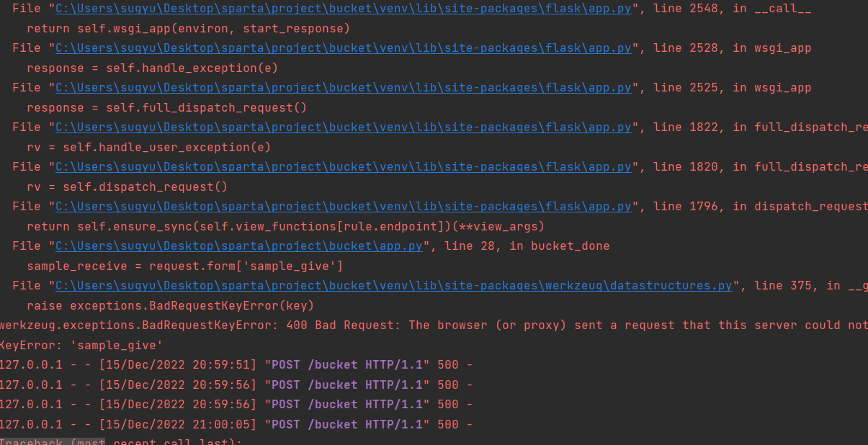Viewport: 868px width, 445px height.
Task: Click the 'return self.wsgi_app(environ, start_response)' line
Action: (x=188, y=29)
